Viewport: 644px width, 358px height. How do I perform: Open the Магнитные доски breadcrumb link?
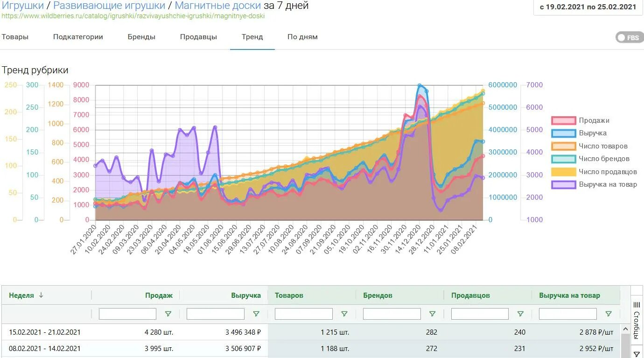218,6
